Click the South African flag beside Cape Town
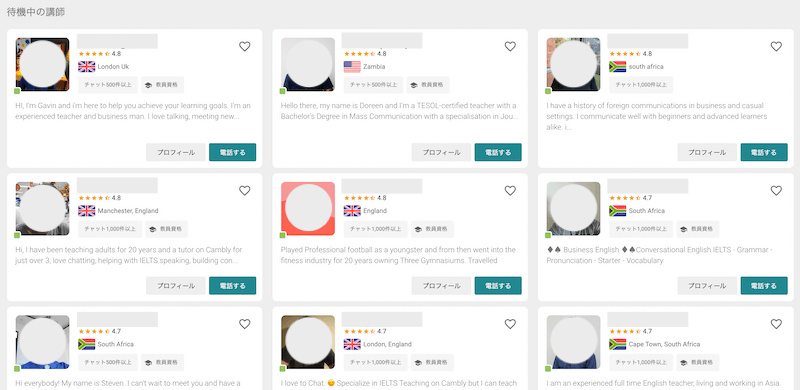The image size is (800, 390). (617, 344)
